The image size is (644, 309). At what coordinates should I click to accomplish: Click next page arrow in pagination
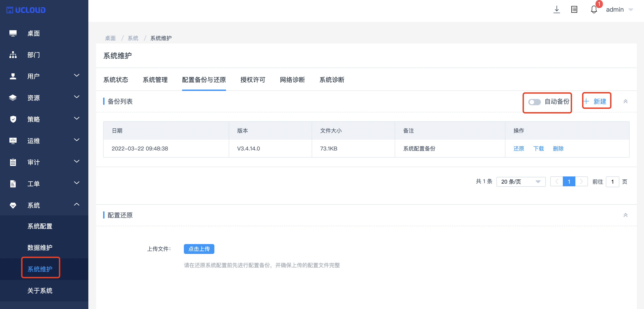tap(581, 181)
